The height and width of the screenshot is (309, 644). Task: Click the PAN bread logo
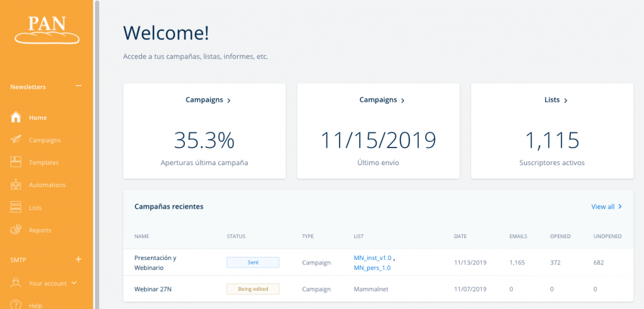tap(47, 30)
